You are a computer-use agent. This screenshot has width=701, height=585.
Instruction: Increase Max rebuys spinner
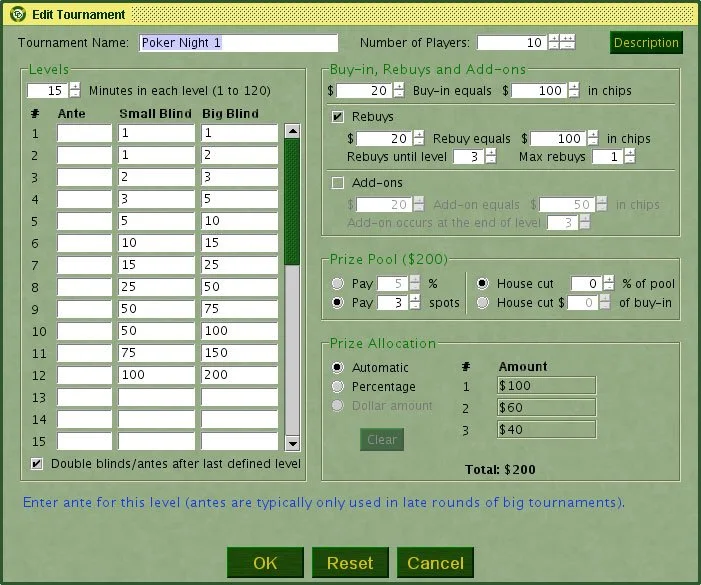pos(629,153)
